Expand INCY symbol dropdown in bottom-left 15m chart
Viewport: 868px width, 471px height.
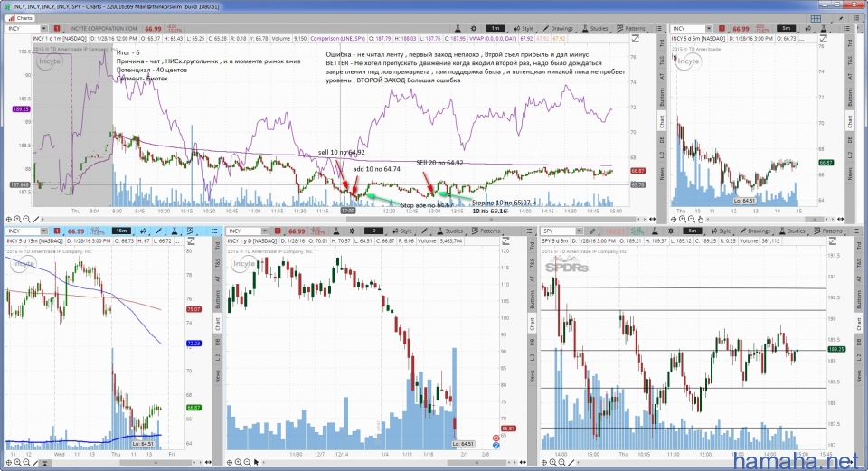(42, 231)
